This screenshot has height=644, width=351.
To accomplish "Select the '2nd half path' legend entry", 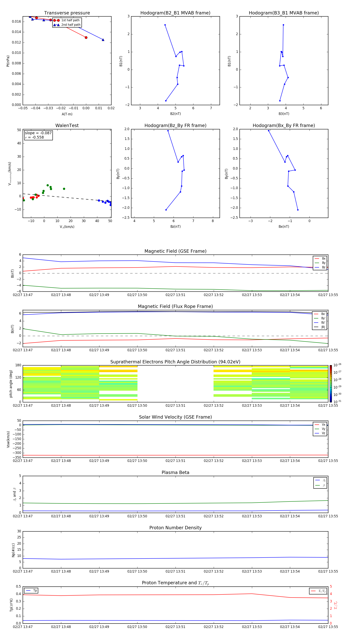I will pyautogui.click(x=67, y=25).
